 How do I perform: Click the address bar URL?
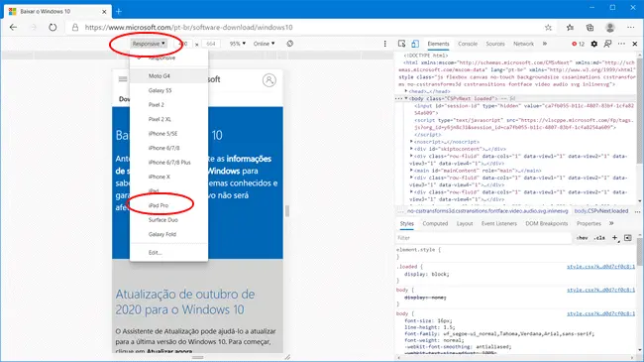[188, 28]
